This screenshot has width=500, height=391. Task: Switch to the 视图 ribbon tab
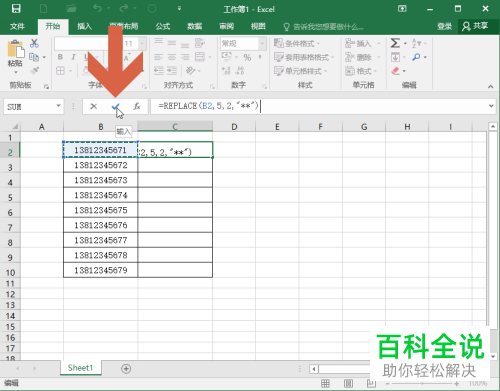(x=258, y=26)
